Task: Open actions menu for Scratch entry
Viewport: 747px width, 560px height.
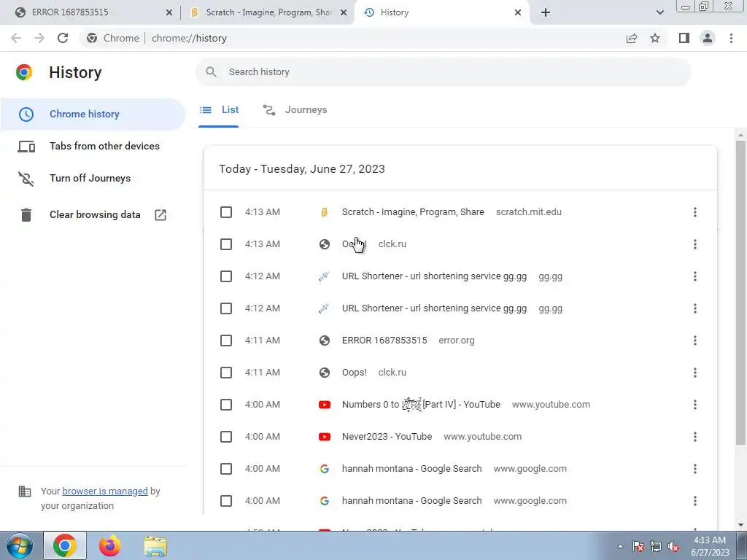Action: [695, 212]
